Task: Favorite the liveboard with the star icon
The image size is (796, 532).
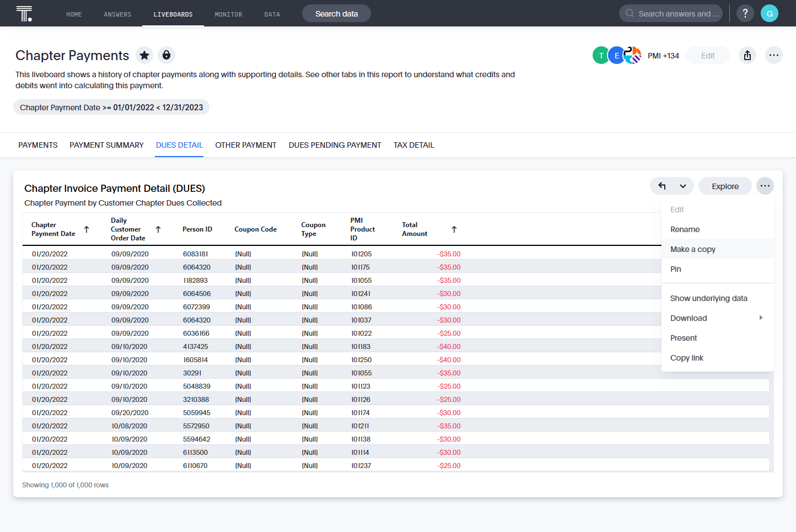Action: point(144,55)
